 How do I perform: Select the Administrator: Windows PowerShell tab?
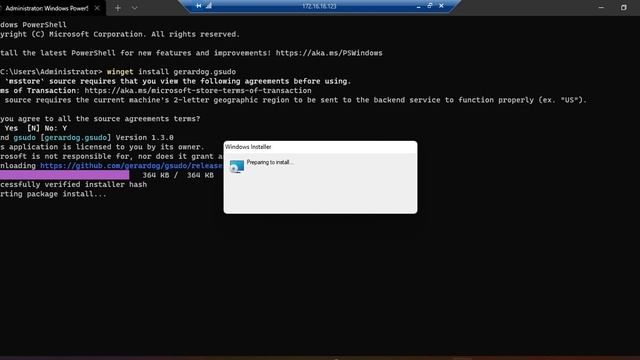coord(47,8)
